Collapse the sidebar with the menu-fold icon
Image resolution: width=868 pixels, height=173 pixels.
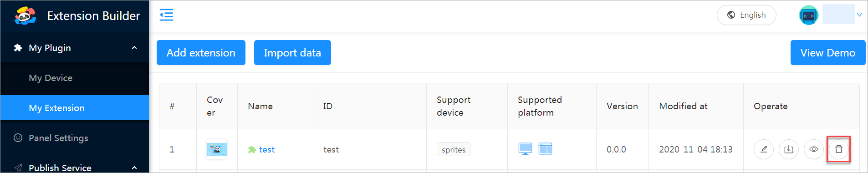coord(166,15)
